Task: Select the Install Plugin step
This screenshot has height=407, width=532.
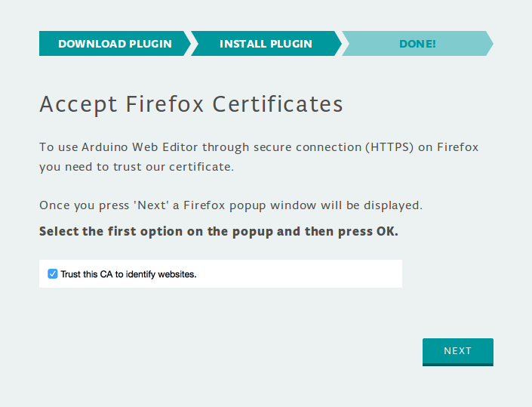Action: pos(266,44)
